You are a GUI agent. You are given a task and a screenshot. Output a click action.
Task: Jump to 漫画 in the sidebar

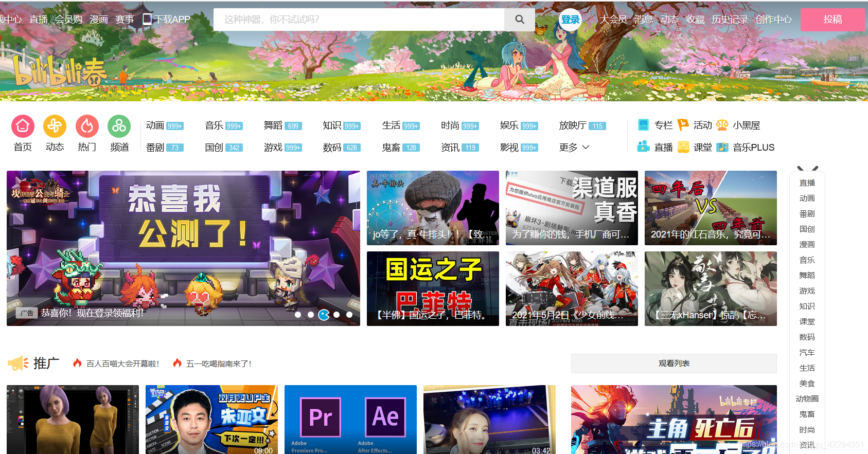(807, 245)
